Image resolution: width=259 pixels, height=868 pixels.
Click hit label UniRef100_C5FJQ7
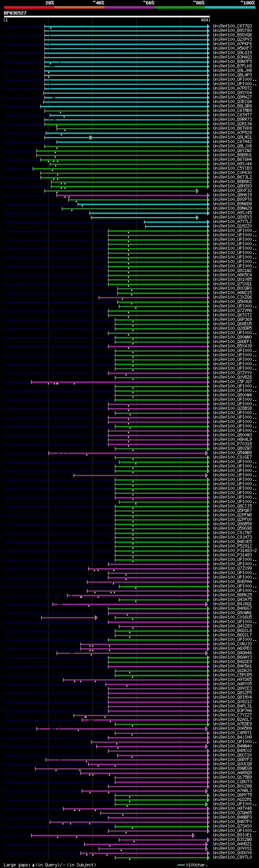[232, 382]
